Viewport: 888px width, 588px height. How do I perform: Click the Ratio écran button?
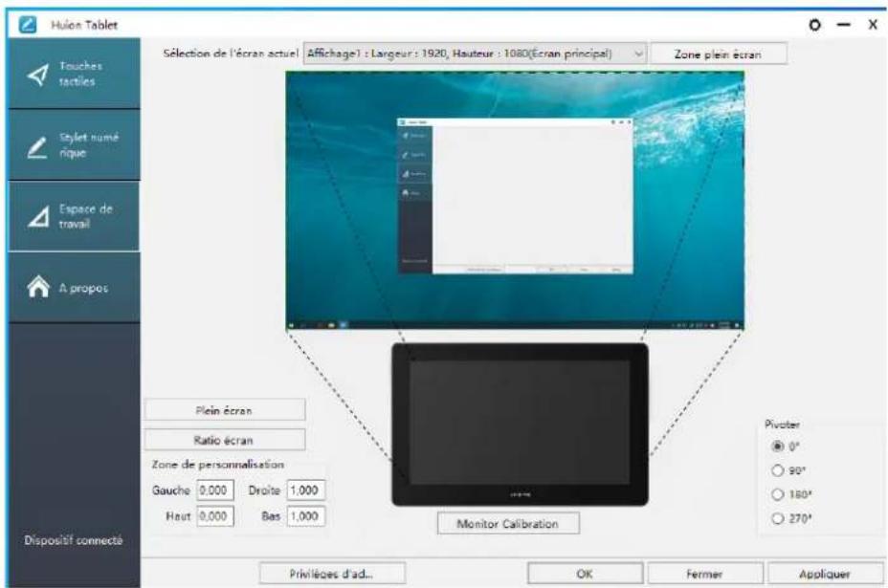point(225,441)
